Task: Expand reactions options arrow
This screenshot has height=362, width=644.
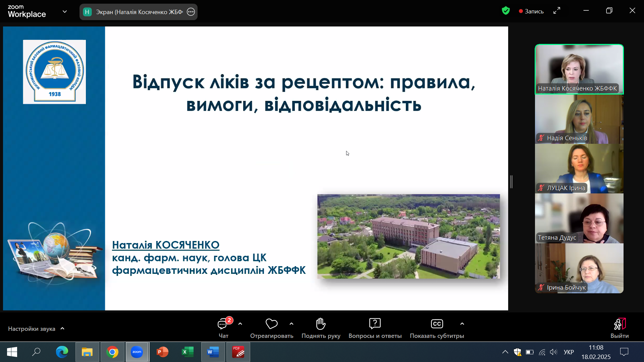Action: (x=291, y=324)
